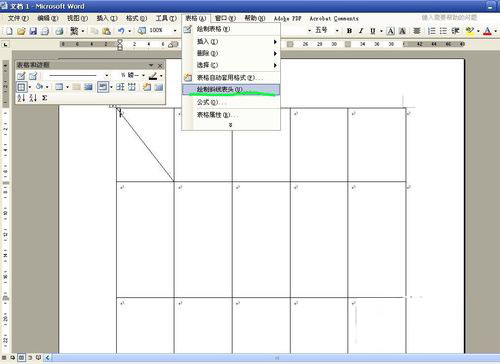
Task: Open the line style dropdown in floating toolbar
Action: click(106, 76)
